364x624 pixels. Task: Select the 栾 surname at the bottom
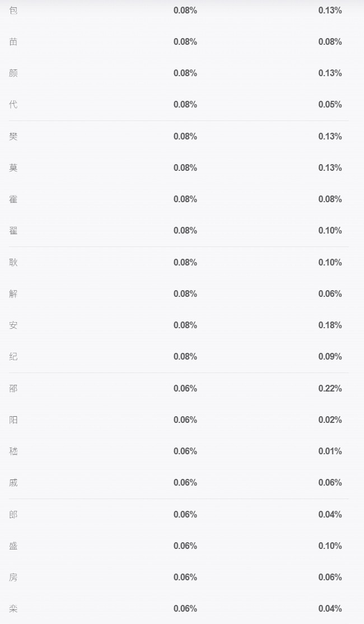click(x=13, y=609)
